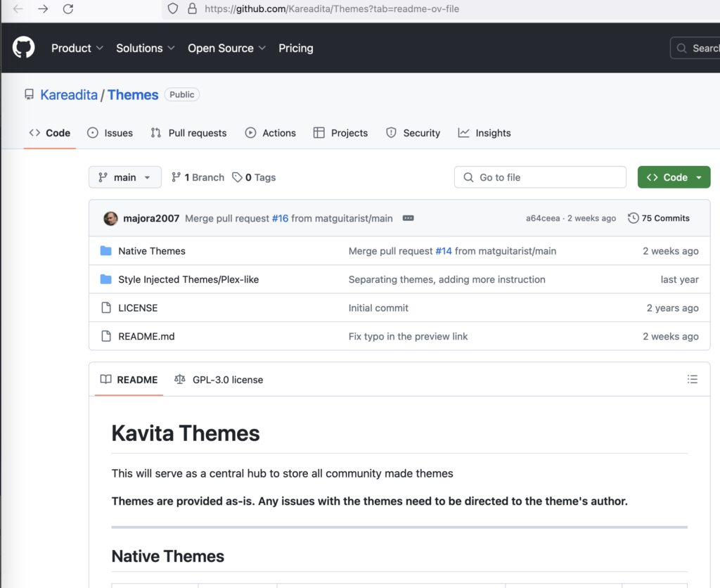The height and width of the screenshot is (588, 720).
Task: Click the shield tracking protection icon
Action: point(173,8)
